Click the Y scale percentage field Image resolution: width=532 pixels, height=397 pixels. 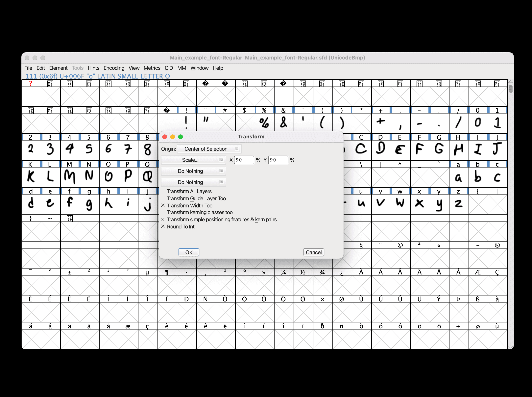tap(278, 160)
